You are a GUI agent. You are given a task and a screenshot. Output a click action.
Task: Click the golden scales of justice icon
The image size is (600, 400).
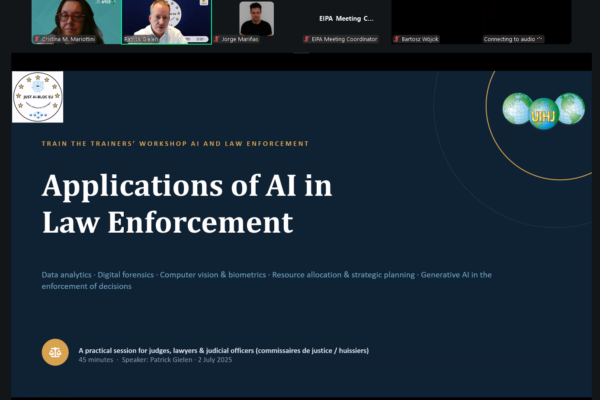(x=55, y=352)
